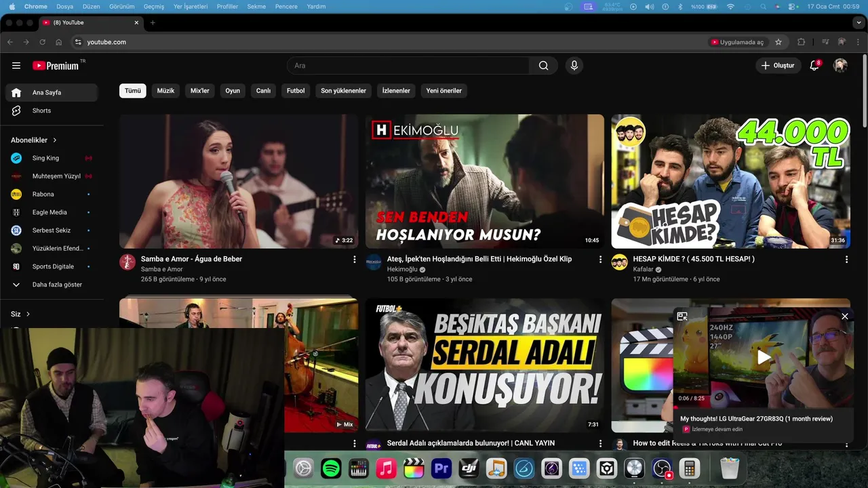Select the İzlenenler filter chip
Screen dimensions: 868x488
point(396,91)
